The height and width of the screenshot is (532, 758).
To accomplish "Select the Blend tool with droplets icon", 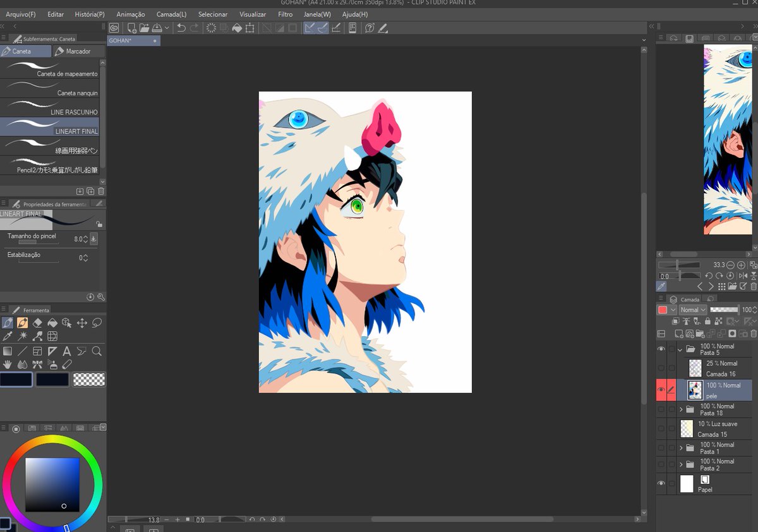I will [x=23, y=365].
